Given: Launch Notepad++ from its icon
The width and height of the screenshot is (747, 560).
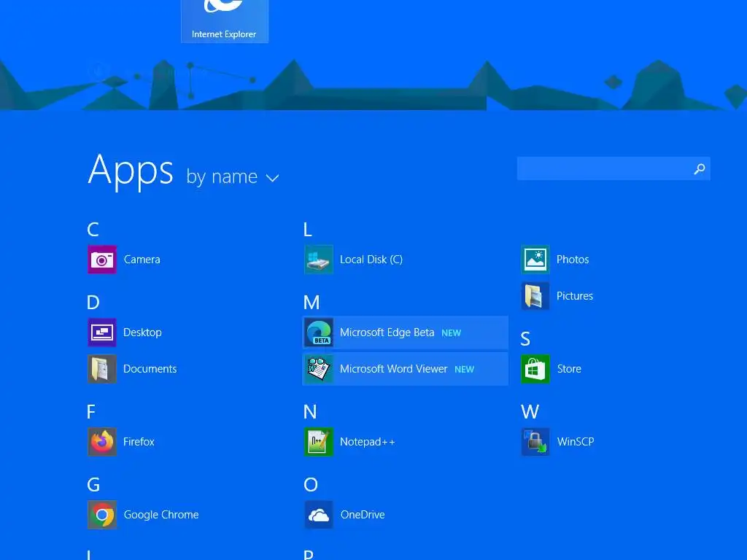Looking at the screenshot, I should pyautogui.click(x=319, y=442).
